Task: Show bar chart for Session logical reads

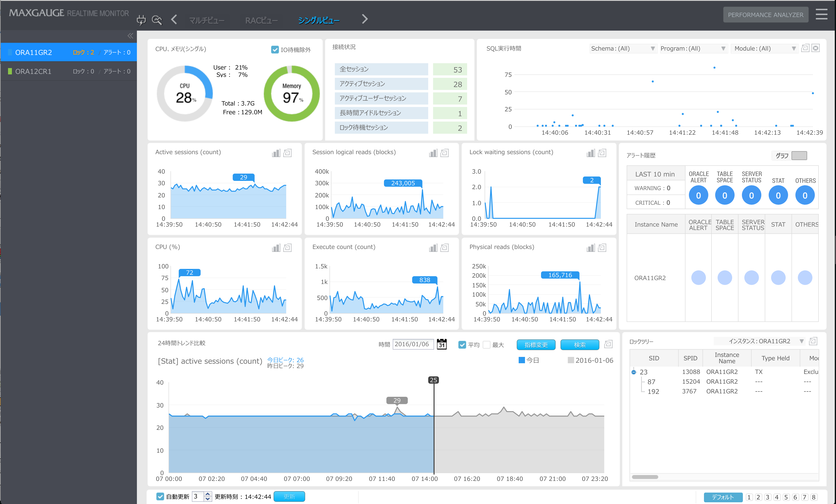Action: tap(433, 153)
